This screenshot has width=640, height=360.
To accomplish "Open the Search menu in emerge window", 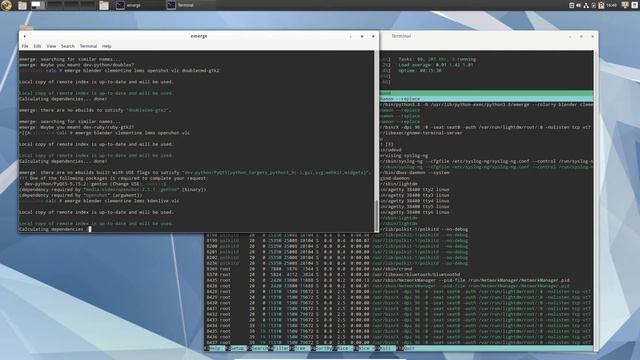I will coord(68,46).
